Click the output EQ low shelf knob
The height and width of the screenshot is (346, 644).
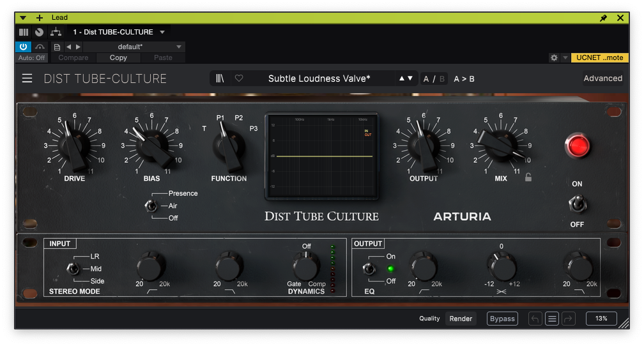pos(424,266)
